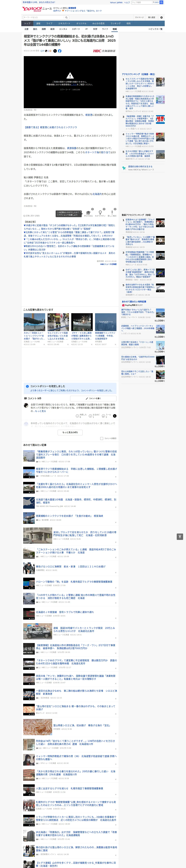Select the 速報 tab

point(38,24)
